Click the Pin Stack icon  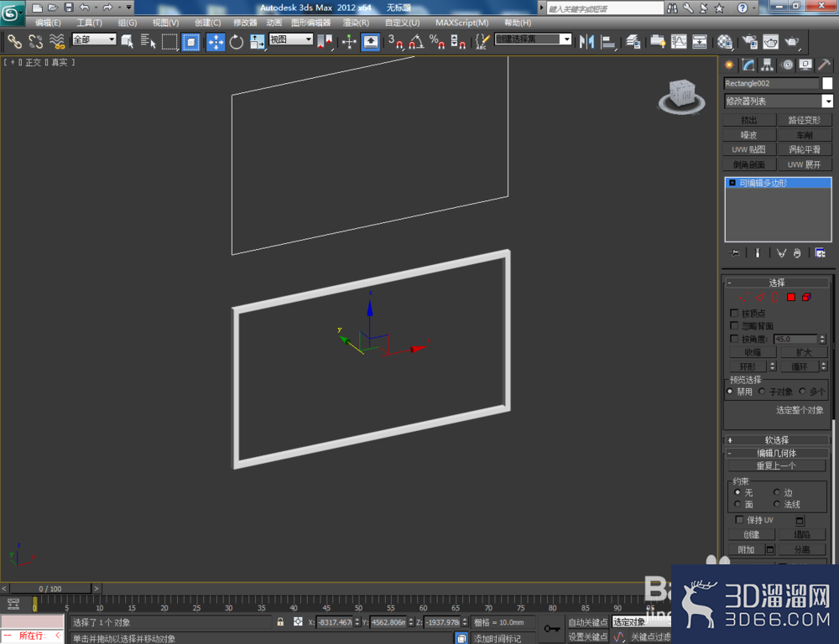[734, 253]
